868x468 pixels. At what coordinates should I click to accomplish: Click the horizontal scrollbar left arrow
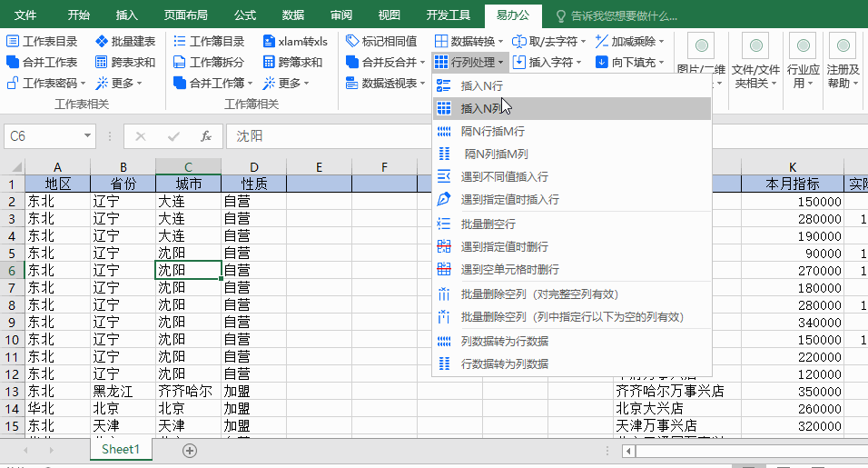pyautogui.click(x=628, y=451)
